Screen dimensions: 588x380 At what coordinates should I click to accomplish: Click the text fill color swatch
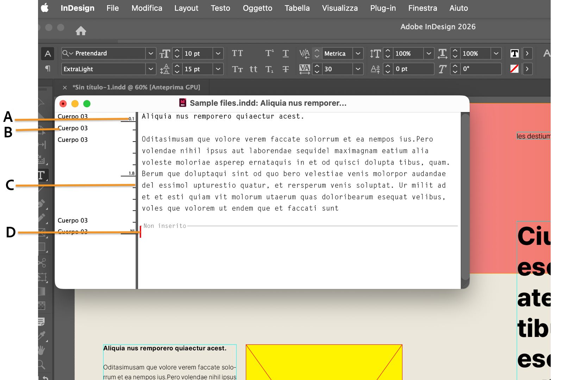pyautogui.click(x=514, y=54)
